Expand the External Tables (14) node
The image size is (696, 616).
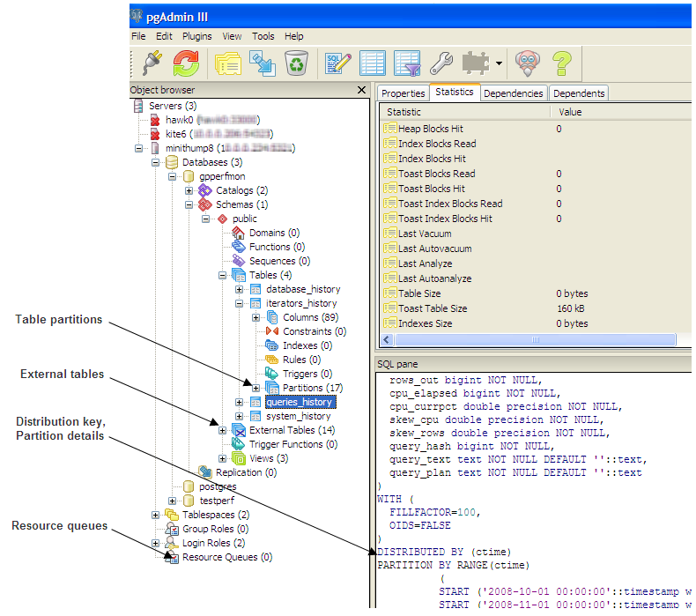[x=223, y=430]
